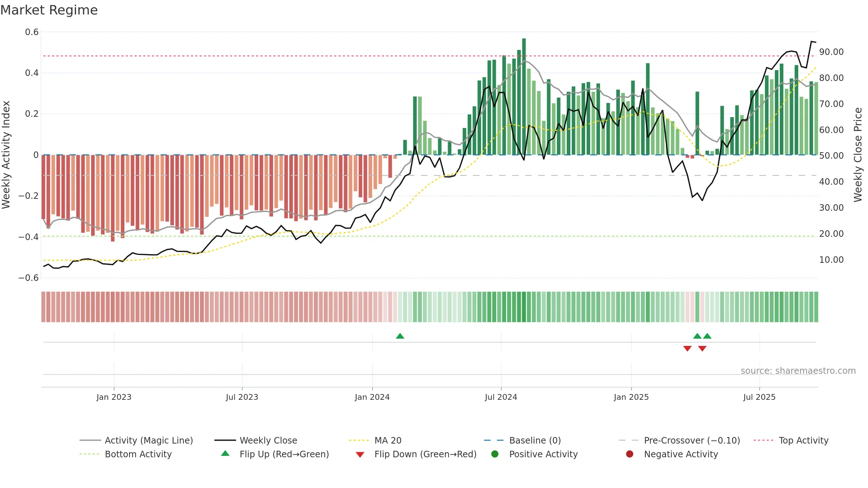Click the Jan 2024 axis label
The height and width of the screenshot is (488, 868).
coord(372,397)
